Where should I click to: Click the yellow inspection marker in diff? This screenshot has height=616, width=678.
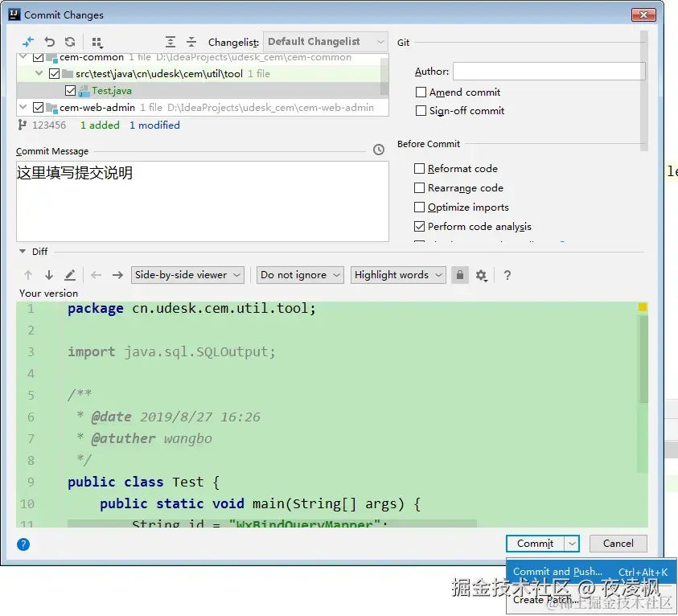pos(643,307)
